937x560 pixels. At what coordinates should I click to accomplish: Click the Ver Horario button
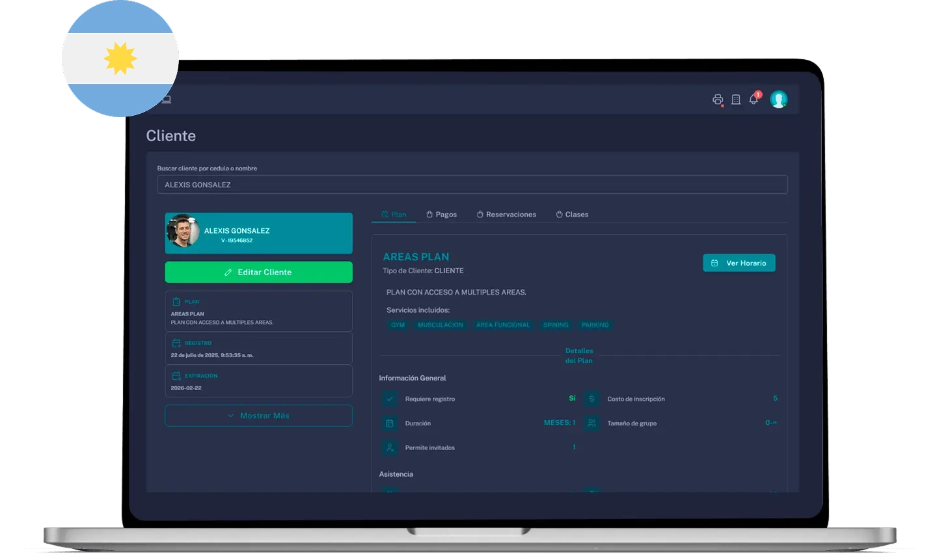click(739, 263)
